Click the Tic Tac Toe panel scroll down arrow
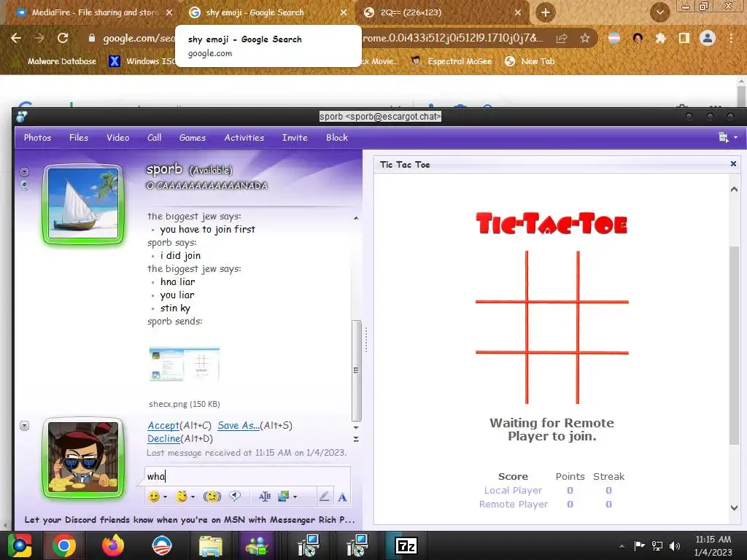This screenshot has width=747, height=560. 734,507
